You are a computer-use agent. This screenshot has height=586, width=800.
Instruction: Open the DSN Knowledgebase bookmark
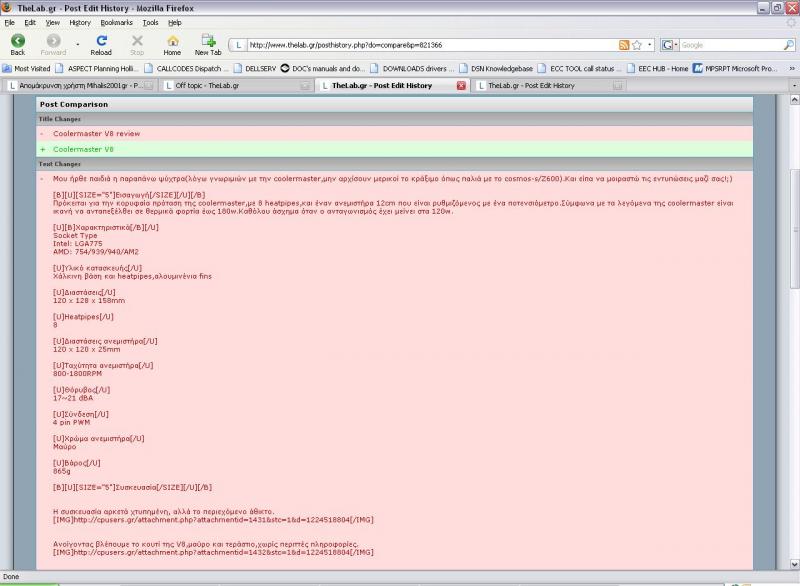tap(496, 68)
